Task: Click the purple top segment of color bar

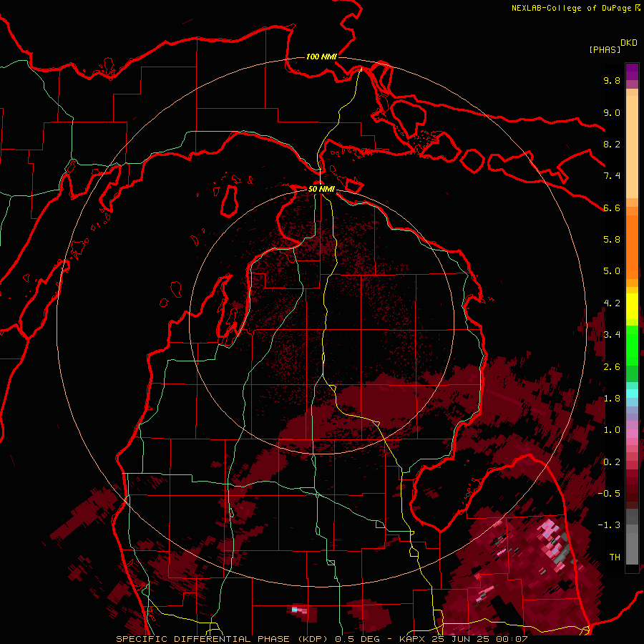Action: (x=632, y=72)
